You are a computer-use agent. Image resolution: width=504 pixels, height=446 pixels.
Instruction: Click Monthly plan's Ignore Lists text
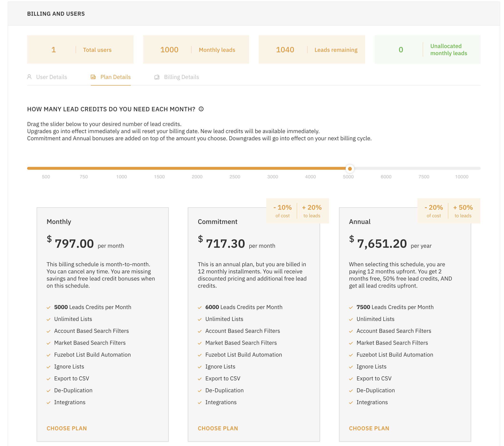[69, 366]
